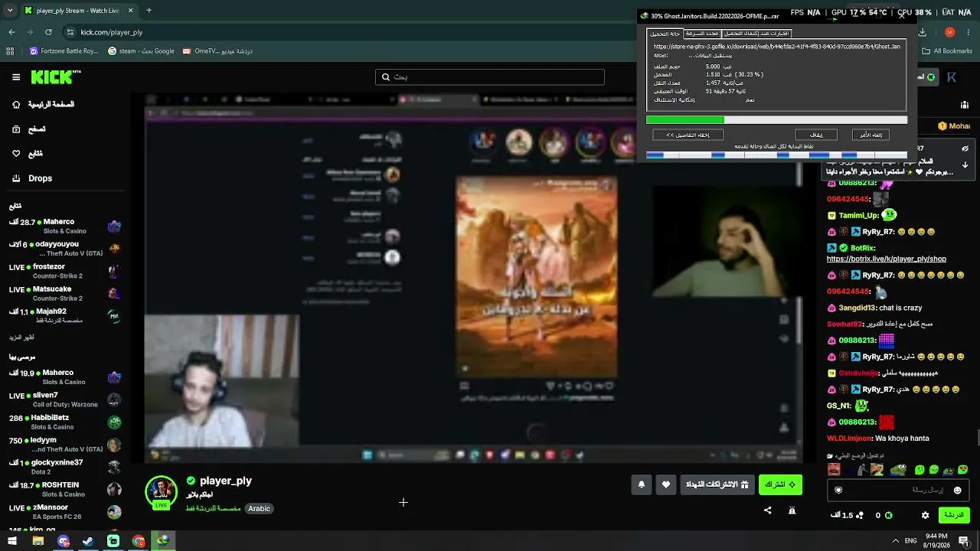Click the green اشترك subscribe button
The image size is (980, 551).
click(x=780, y=484)
